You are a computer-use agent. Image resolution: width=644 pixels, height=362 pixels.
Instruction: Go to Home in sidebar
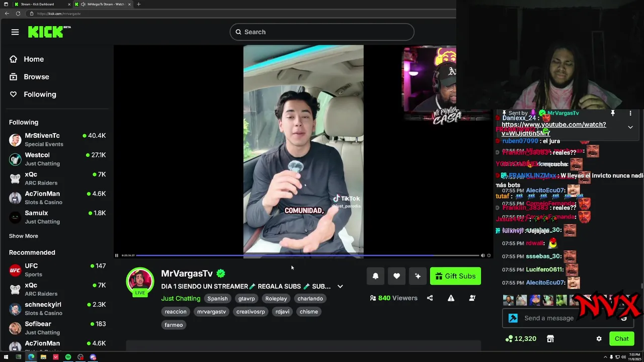pyautogui.click(x=27, y=59)
